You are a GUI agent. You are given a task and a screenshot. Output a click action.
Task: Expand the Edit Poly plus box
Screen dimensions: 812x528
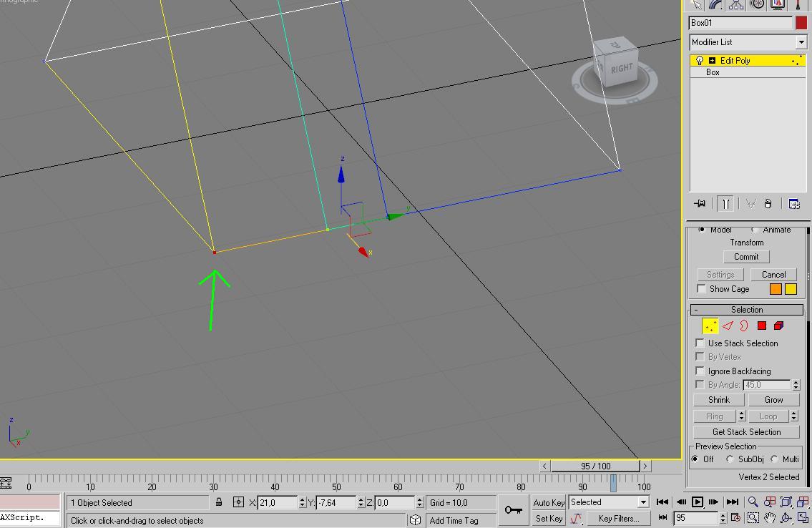click(x=712, y=61)
